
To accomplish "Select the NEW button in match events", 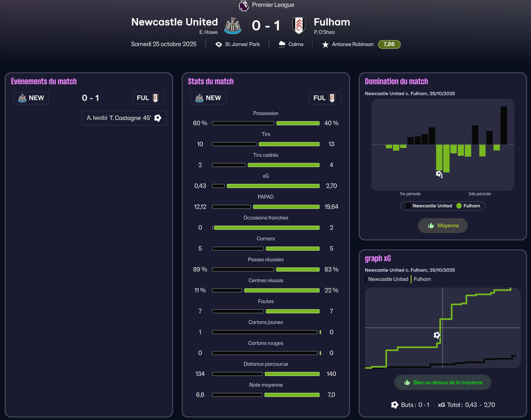I will 31,98.
